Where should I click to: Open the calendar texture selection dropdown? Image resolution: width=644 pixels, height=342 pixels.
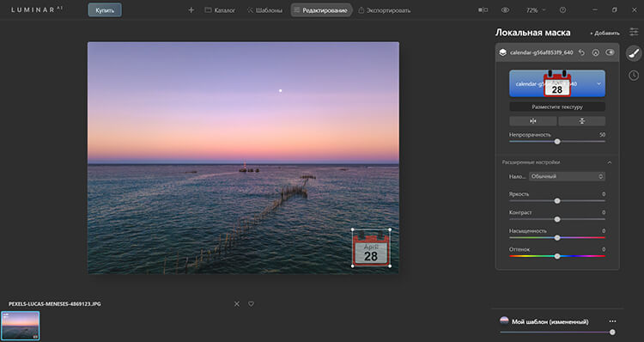[x=557, y=83]
